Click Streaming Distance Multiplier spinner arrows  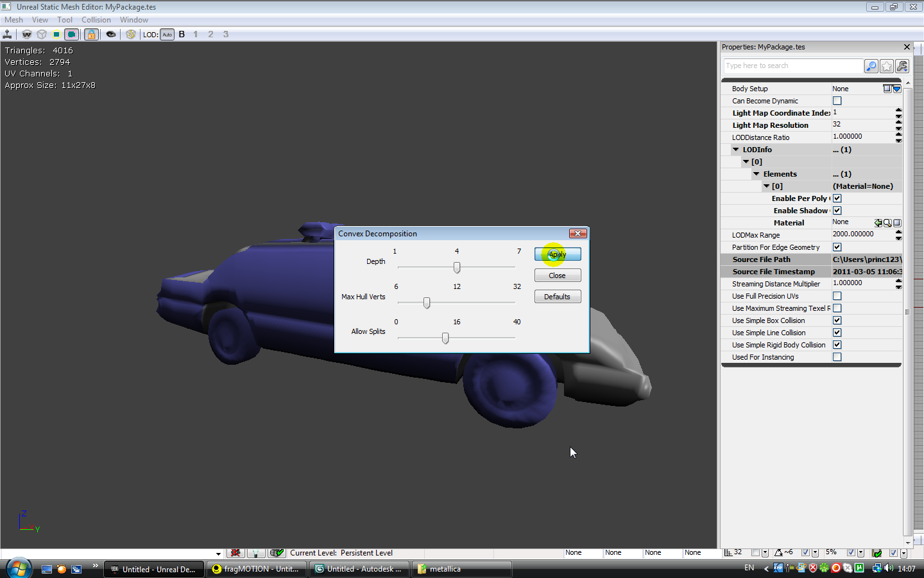pyautogui.click(x=898, y=284)
